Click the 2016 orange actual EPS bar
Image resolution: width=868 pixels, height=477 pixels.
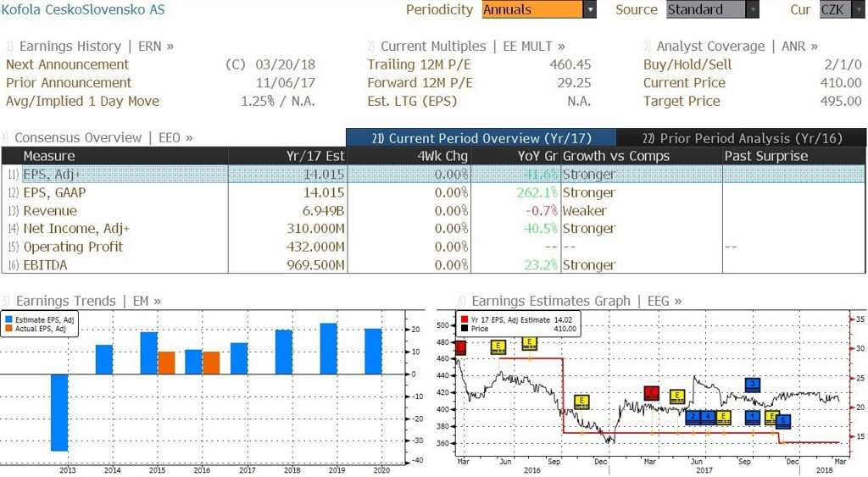[x=211, y=363]
